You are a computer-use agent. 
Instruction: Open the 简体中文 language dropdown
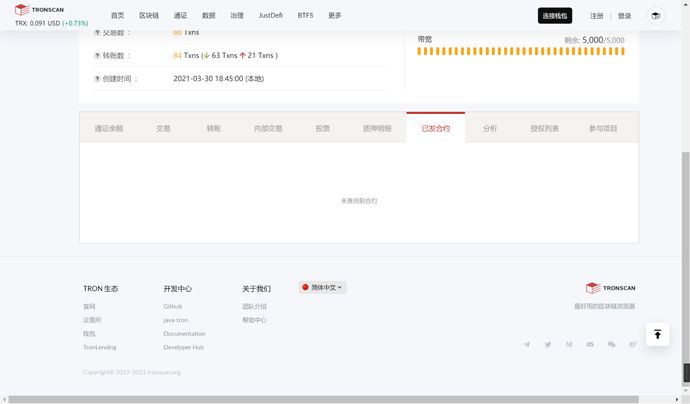click(323, 287)
